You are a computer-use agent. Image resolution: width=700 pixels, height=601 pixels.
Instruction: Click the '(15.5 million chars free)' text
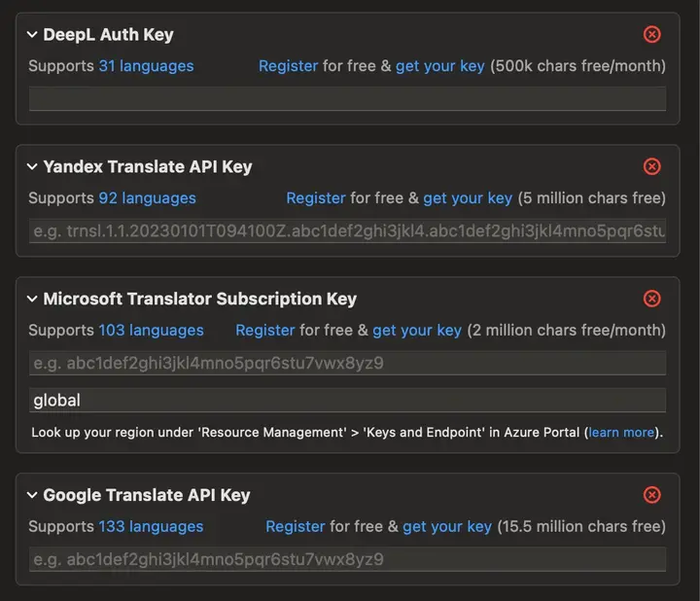(581, 526)
